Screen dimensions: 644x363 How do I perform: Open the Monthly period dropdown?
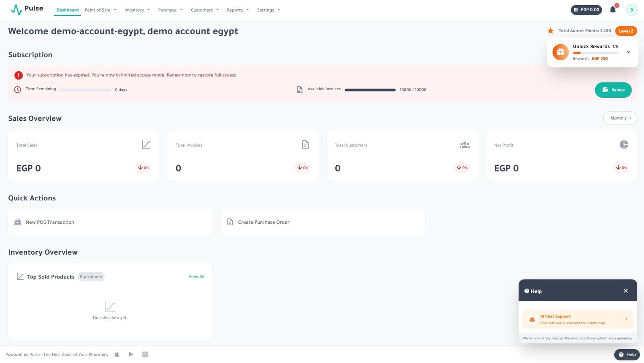pos(620,118)
